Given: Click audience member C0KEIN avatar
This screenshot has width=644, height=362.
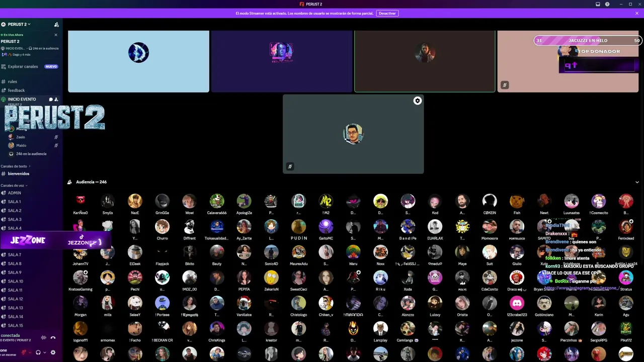Looking at the screenshot, I should click(x=490, y=201).
